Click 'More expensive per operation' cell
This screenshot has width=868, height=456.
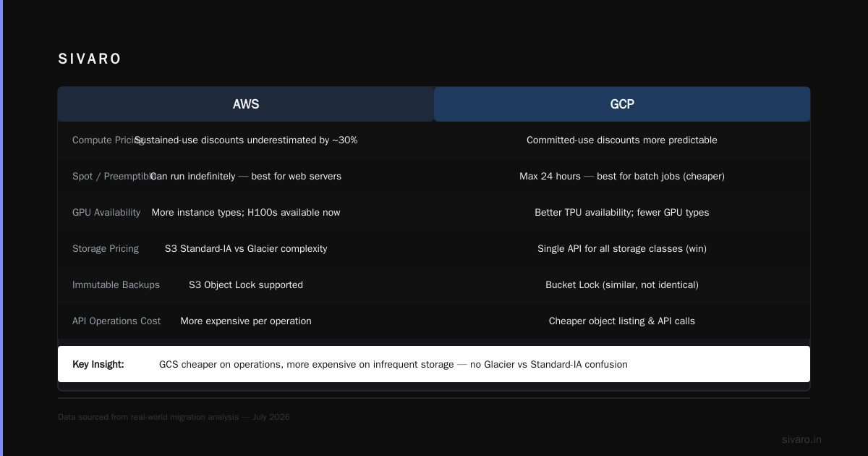(246, 321)
